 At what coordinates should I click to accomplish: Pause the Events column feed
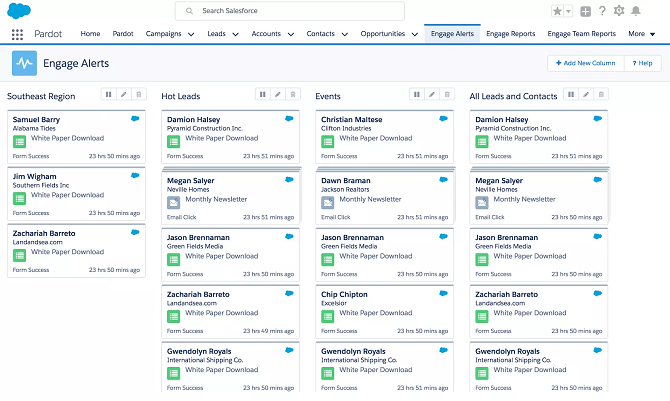click(x=417, y=94)
